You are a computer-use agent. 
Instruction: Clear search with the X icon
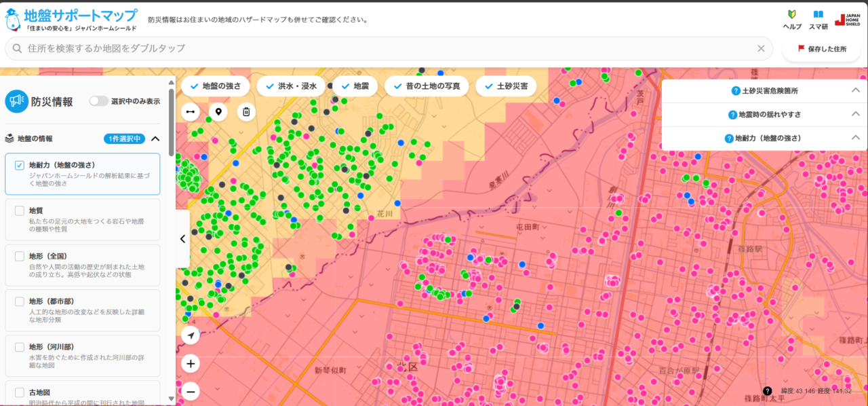(761, 48)
